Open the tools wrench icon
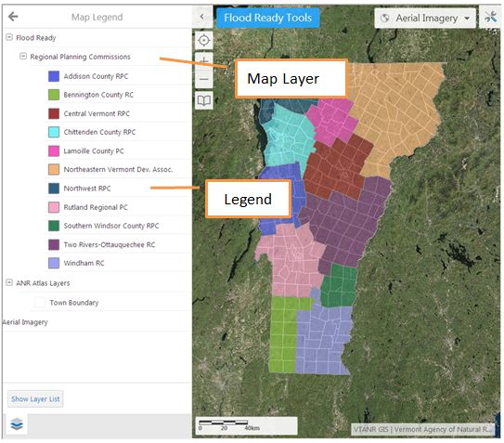This screenshot has width=504, height=443. (490, 17)
